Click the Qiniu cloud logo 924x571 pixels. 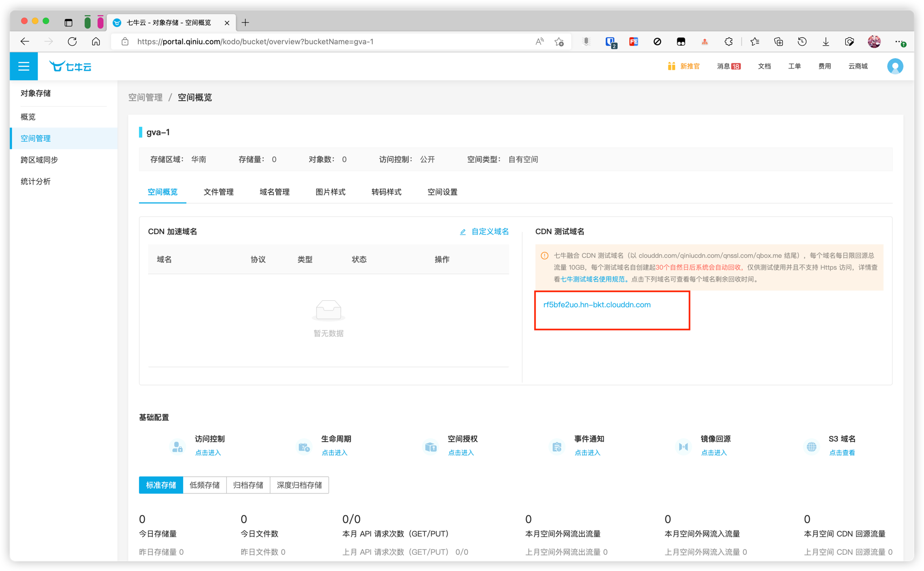(71, 66)
